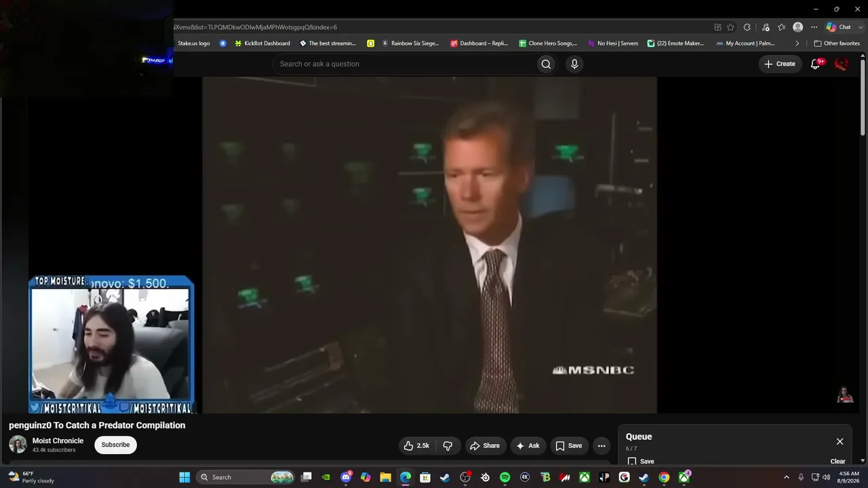Open YouTube notifications bell
This screenshot has height=488, width=868.
click(x=816, y=64)
